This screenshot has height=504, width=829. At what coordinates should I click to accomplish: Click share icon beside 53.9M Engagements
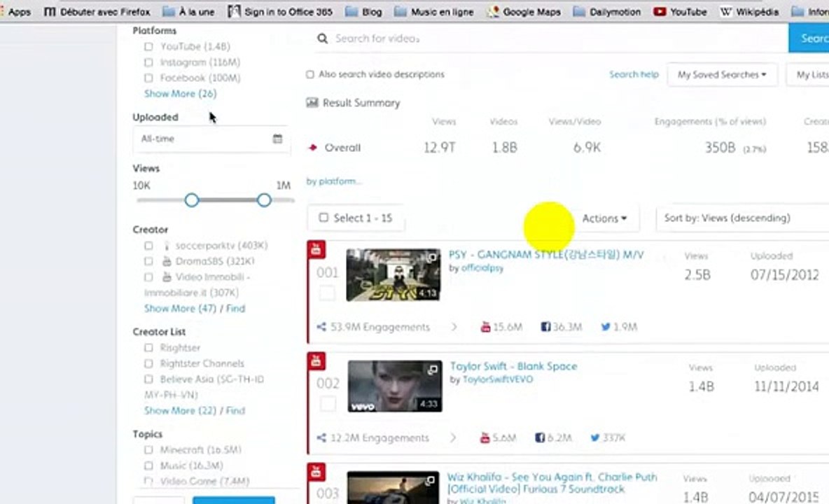pyautogui.click(x=321, y=327)
